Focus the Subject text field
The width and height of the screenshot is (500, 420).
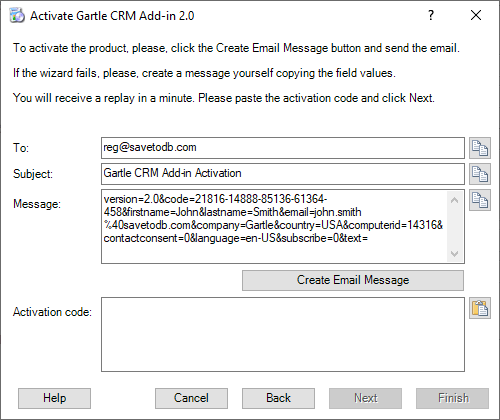(283, 174)
